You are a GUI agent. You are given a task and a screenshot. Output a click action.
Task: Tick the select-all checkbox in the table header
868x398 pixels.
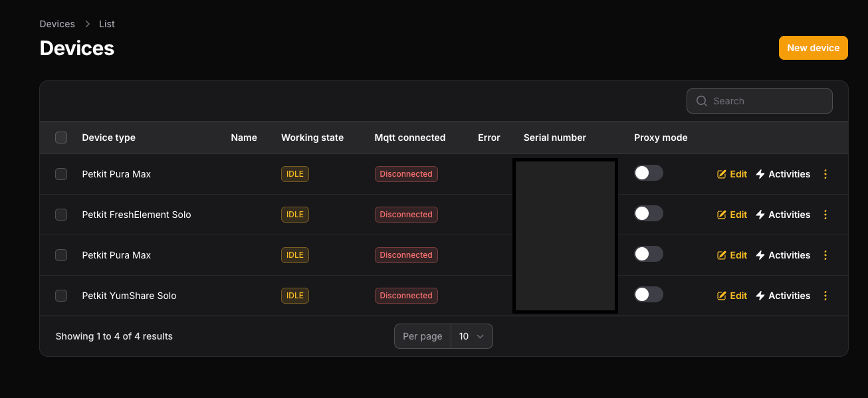pyautogui.click(x=61, y=138)
